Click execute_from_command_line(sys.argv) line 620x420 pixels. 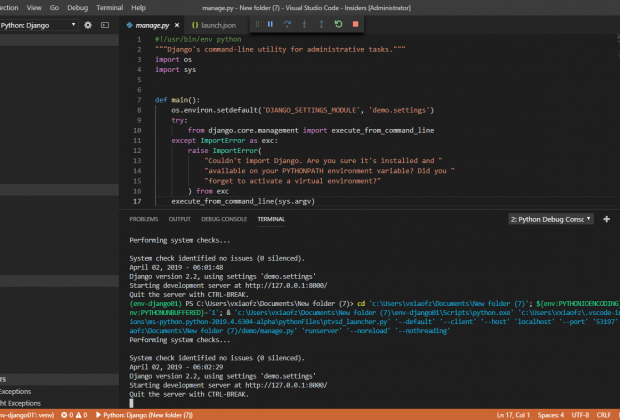(243, 201)
